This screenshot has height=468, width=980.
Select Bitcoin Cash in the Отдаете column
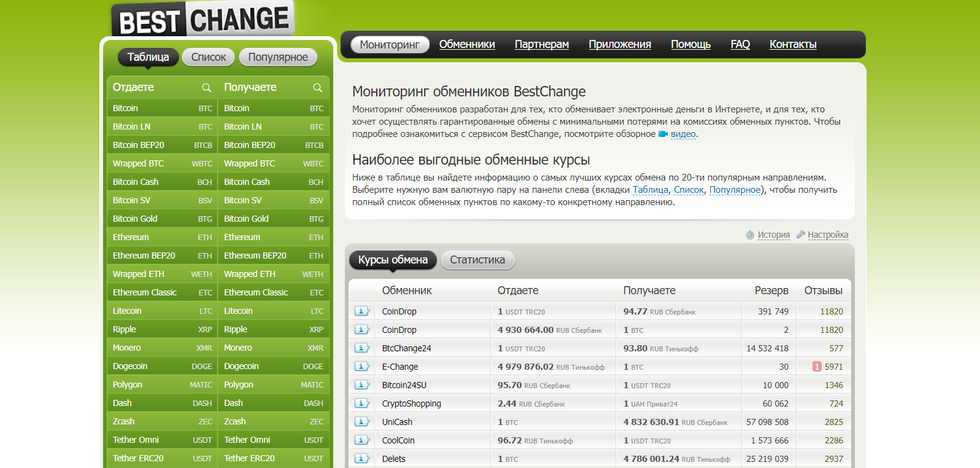[163, 182]
